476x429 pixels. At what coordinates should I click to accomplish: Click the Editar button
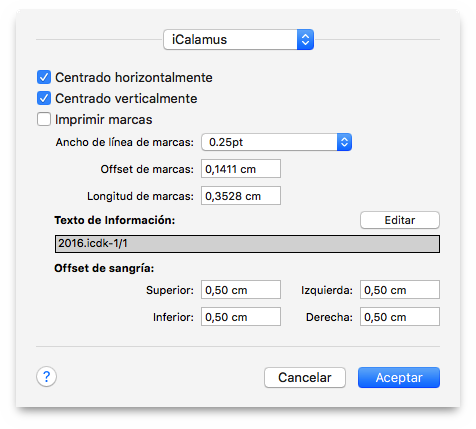(x=400, y=220)
